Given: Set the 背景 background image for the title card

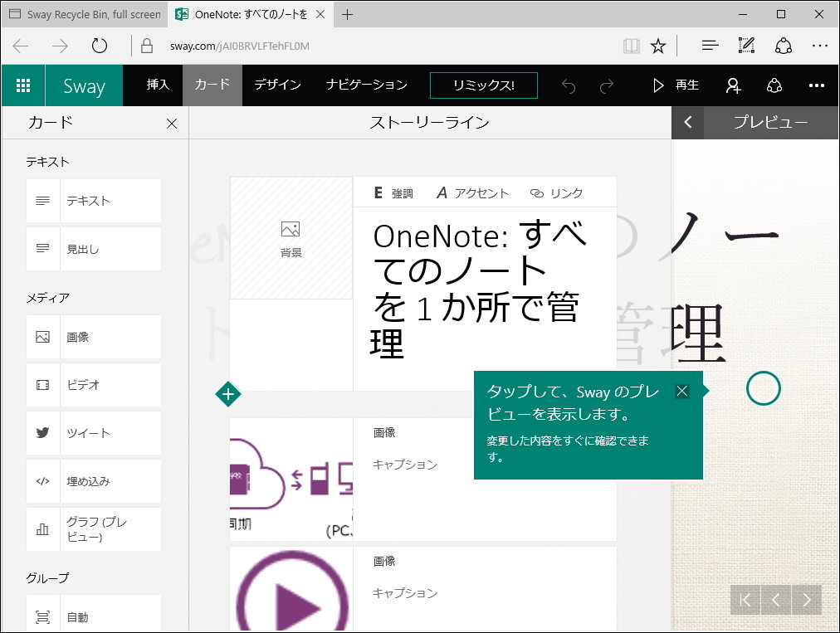Looking at the screenshot, I should pos(291,237).
